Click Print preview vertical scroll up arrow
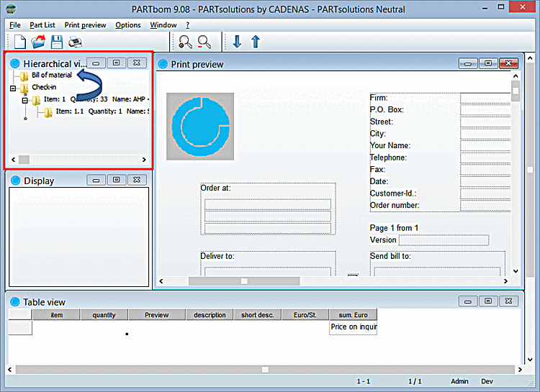 tap(516, 76)
